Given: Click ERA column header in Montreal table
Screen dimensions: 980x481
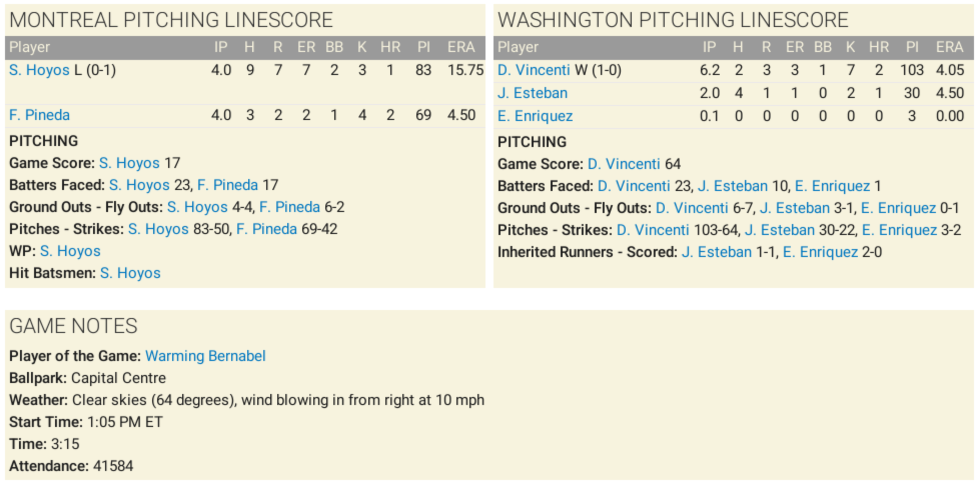Looking at the screenshot, I should click(x=460, y=47).
